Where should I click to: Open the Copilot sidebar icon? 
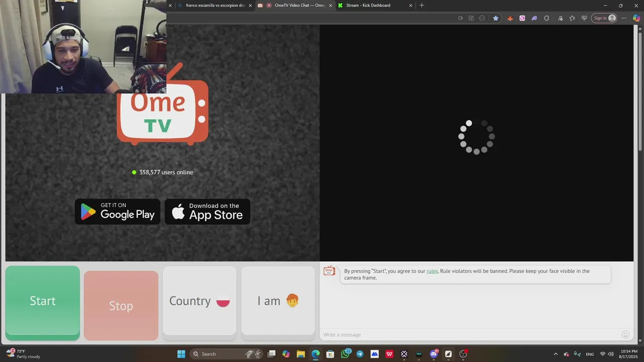[636, 18]
